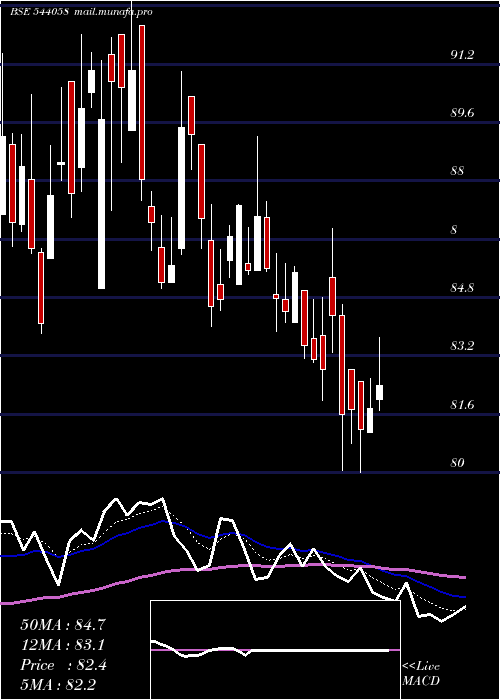Click the 5MA : 82.2 readout
This screenshot has height=700, width=500.
(x=58, y=685)
